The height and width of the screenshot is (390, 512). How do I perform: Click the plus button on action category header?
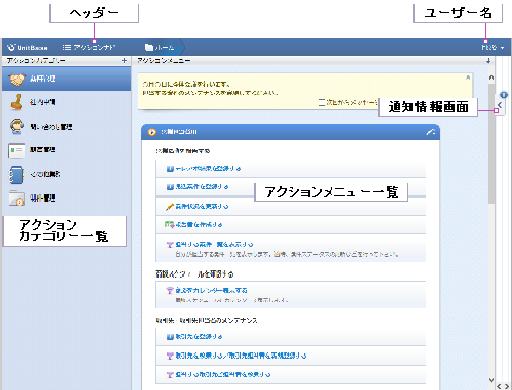click(124, 60)
